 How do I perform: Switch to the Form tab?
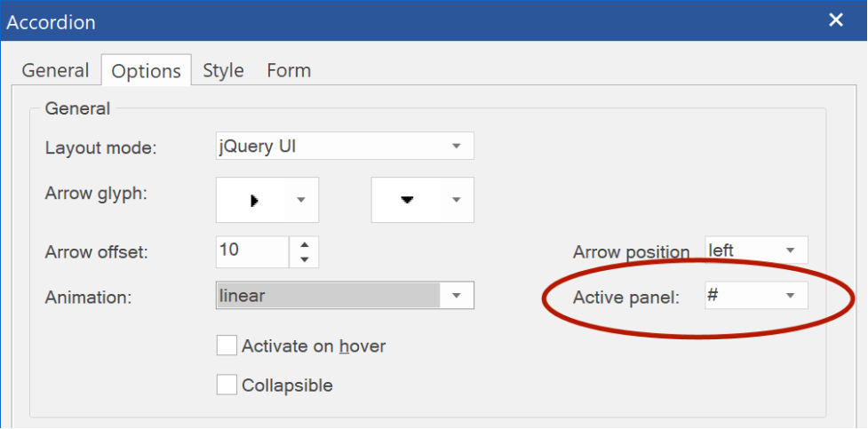(x=289, y=70)
